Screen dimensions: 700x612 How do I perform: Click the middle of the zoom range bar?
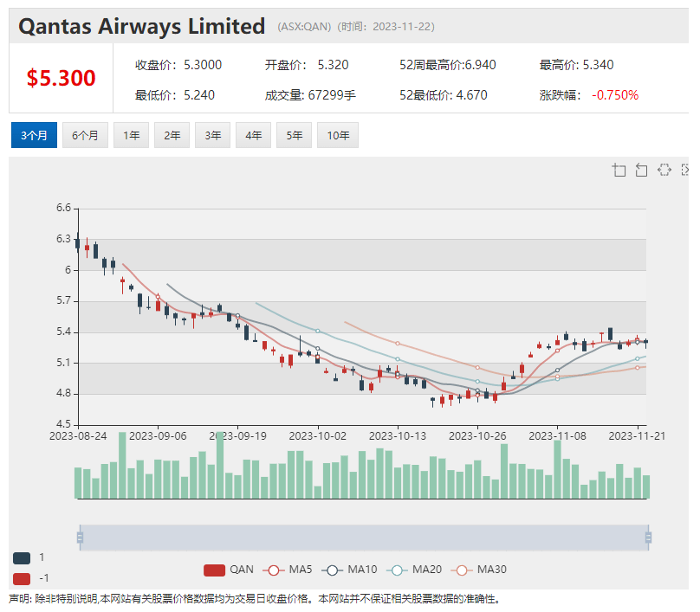(x=364, y=538)
